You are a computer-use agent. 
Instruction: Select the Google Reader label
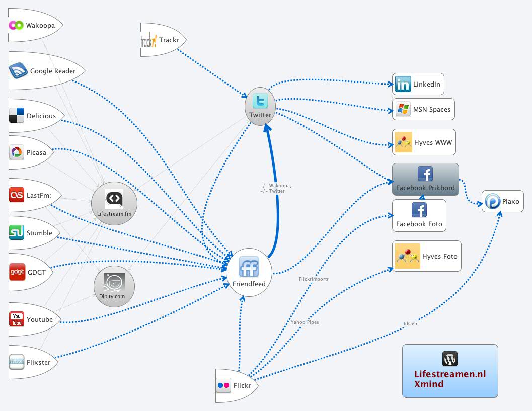tap(53, 71)
